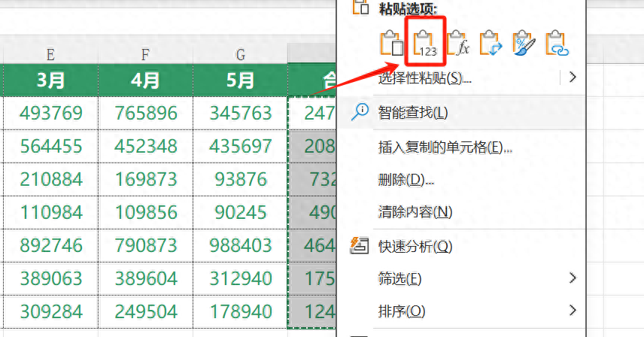Viewport: 644px width, 337px height.
Task: Expand the 选择性粘贴 submenu arrow
Action: point(573,77)
